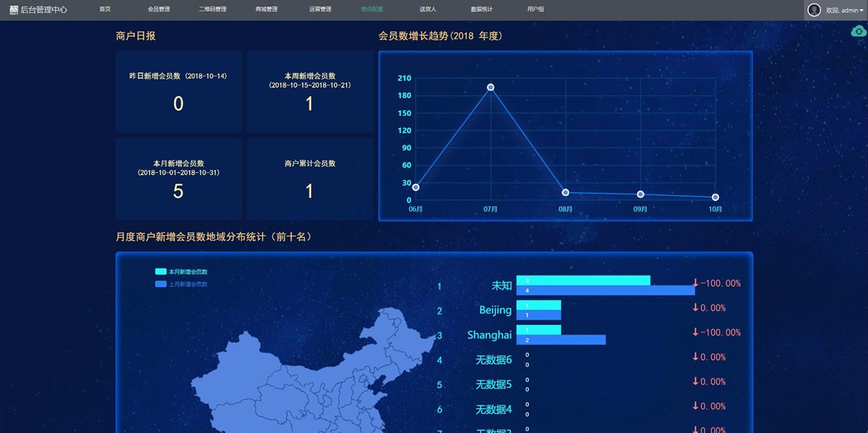
Task: Open the 会员管理 navigation menu
Action: point(158,9)
